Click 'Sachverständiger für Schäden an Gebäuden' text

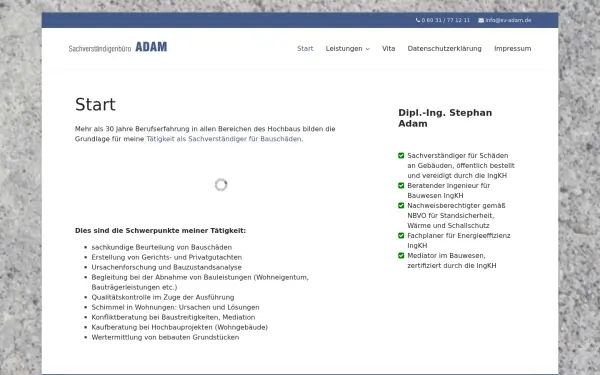(461, 165)
